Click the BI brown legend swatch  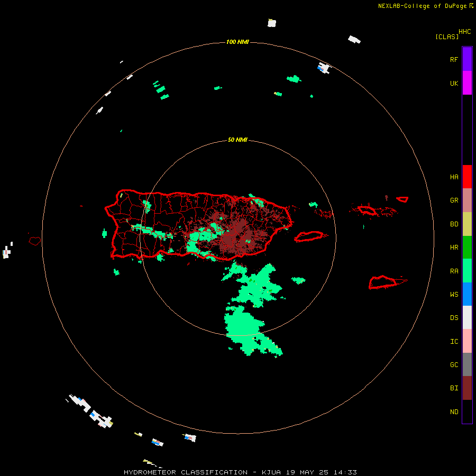point(467,388)
